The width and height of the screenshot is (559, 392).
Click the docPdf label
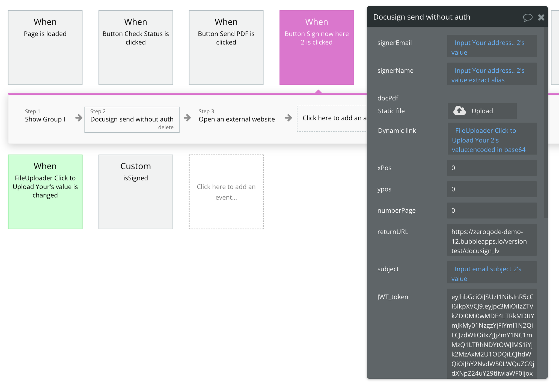coord(388,98)
